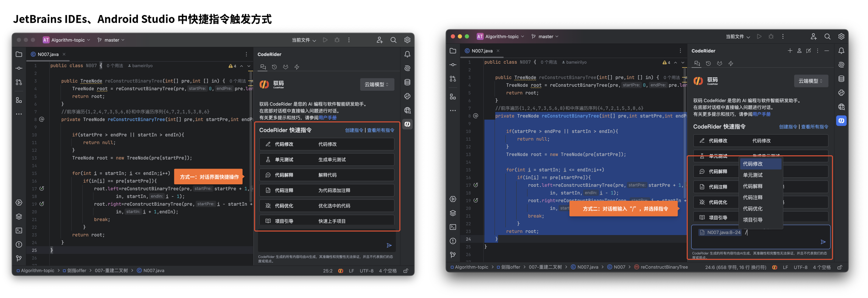The width and height of the screenshot is (868, 298).
Task: Choose 代码注释 from the slash-command popup
Action: [761, 197]
